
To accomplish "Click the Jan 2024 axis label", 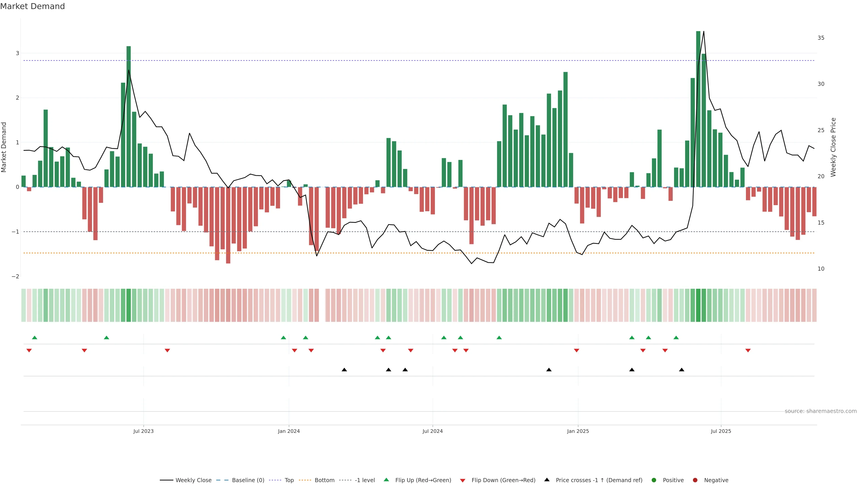I will tap(289, 431).
